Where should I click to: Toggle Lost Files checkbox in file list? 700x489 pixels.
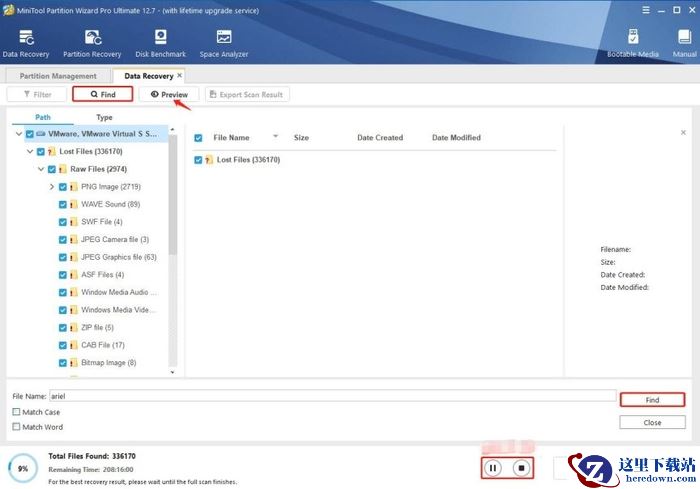(x=198, y=160)
